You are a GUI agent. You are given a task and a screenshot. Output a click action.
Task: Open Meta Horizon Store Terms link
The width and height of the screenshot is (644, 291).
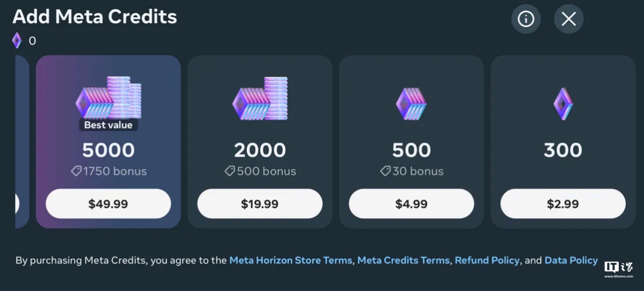291,260
